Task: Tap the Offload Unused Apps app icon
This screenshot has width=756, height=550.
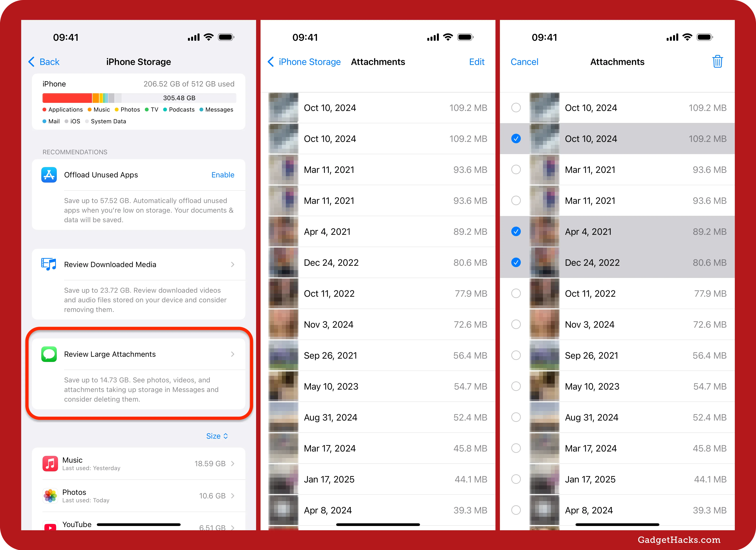Action: tap(49, 174)
